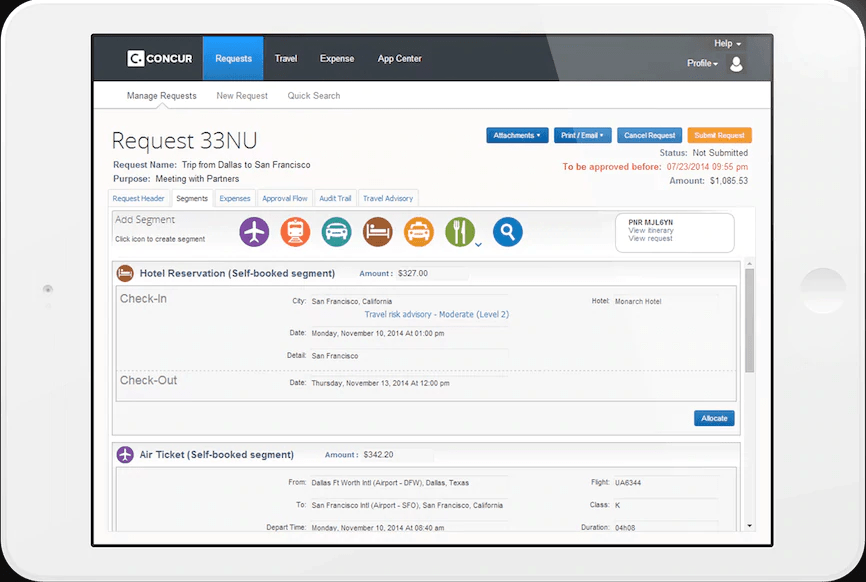866x582 pixels.
Task: Select New Request in the sub-navigation
Action: [242, 96]
